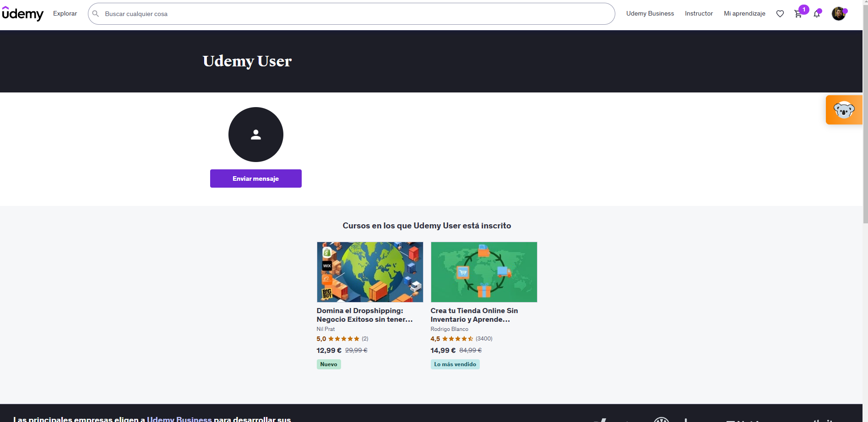Open the wishlist heart icon

tap(780, 14)
